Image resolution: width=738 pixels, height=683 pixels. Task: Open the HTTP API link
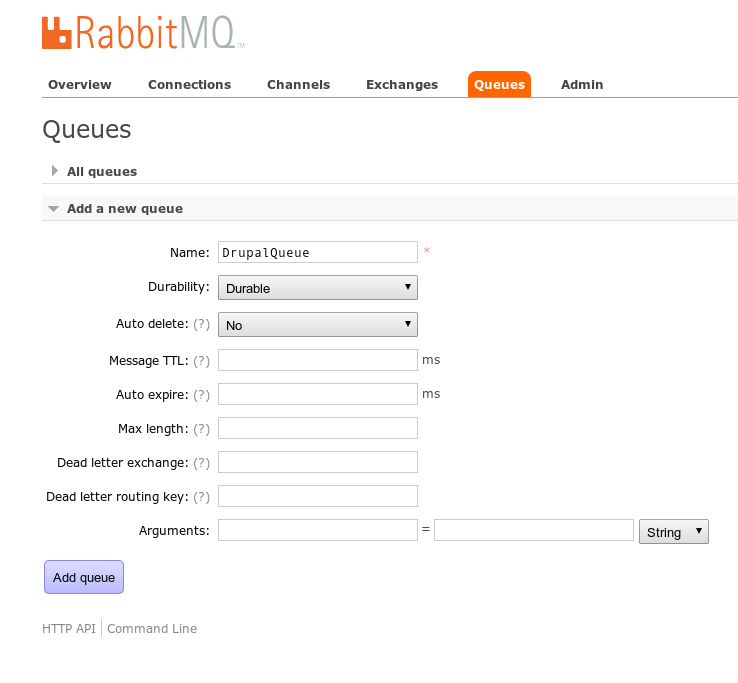coord(69,629)
